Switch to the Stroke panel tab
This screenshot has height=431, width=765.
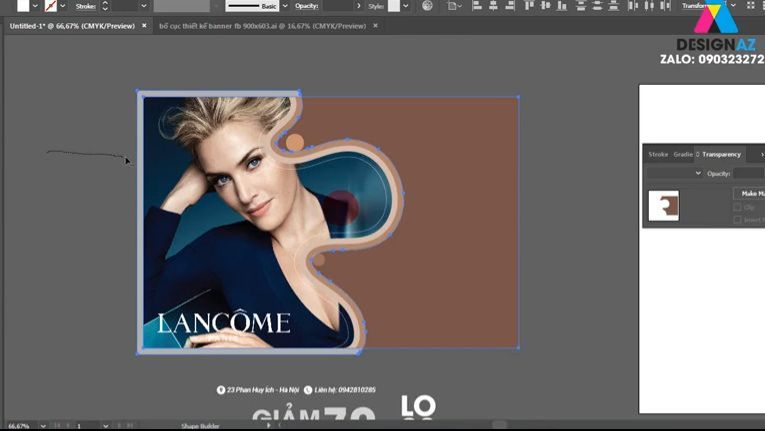point(658,154)
